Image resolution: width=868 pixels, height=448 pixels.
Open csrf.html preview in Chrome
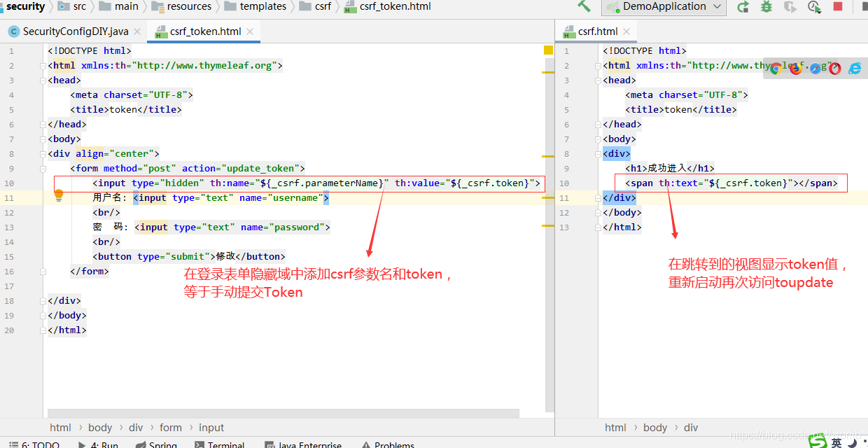(x=776, y=68)
